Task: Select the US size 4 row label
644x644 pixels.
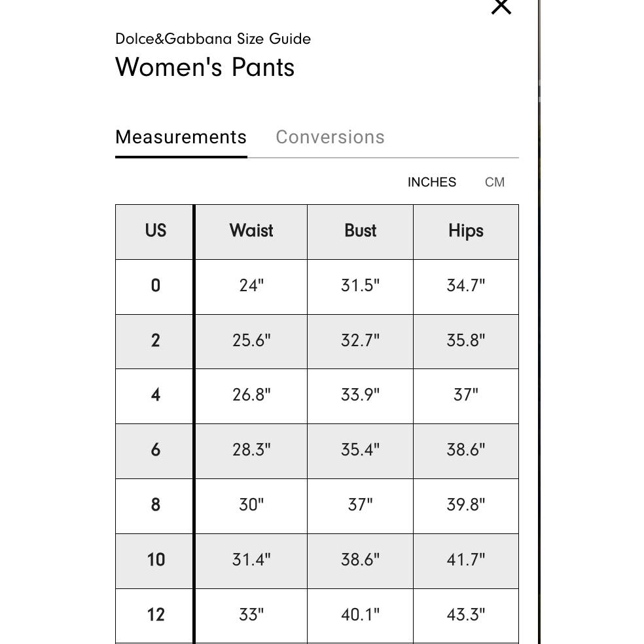Action: click(155, 395)
